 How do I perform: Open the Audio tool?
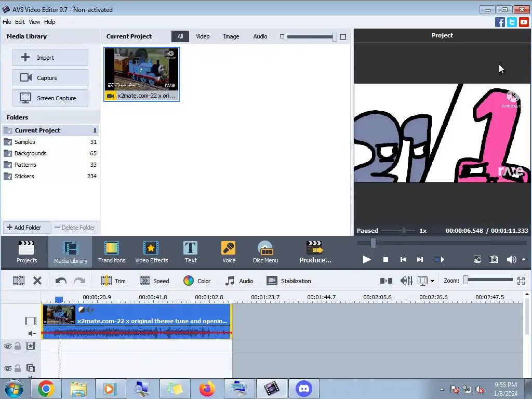point(239,281)
